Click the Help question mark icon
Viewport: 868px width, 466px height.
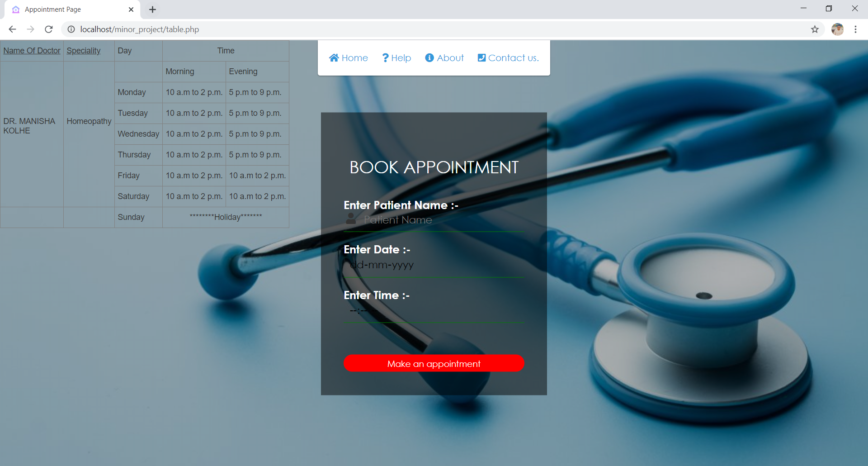point(385,58)
